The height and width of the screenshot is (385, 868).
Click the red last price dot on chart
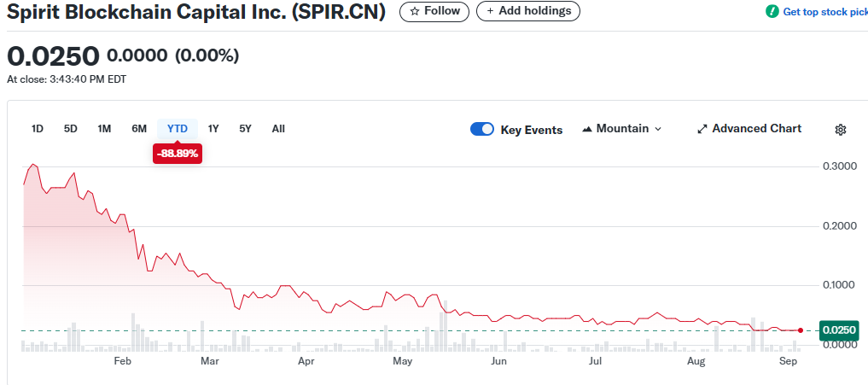point(801,330)
